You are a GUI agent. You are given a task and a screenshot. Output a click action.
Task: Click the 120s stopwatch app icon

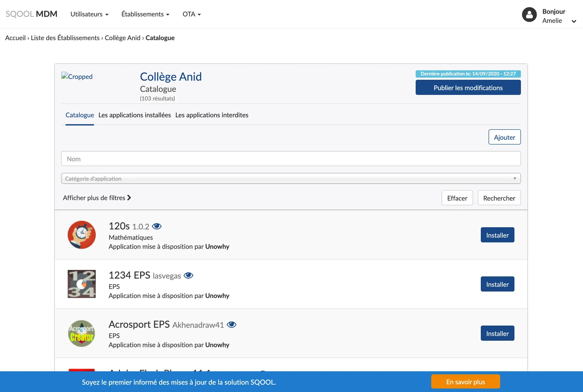[82, 235]
